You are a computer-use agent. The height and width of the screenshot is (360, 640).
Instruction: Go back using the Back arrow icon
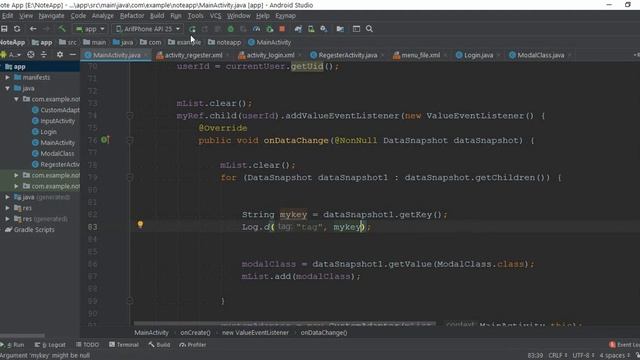33,29
